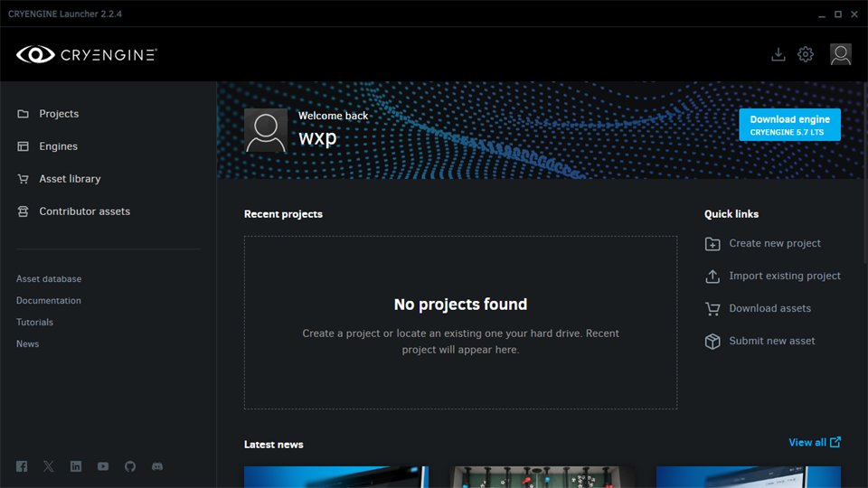
Task: Click the No projects found placeholder area
Action: tap(460, 323)
